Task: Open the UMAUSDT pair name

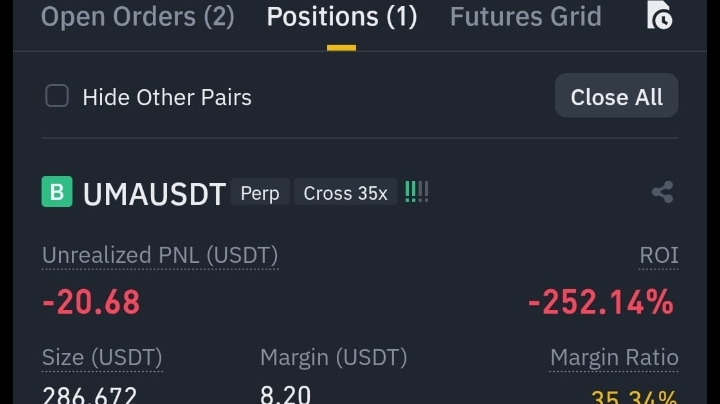Action: 154,194
